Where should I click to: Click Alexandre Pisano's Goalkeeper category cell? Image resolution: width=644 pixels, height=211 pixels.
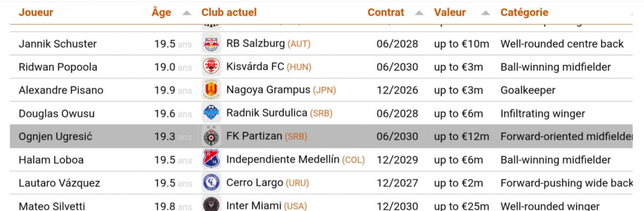(x=528, y=91)
